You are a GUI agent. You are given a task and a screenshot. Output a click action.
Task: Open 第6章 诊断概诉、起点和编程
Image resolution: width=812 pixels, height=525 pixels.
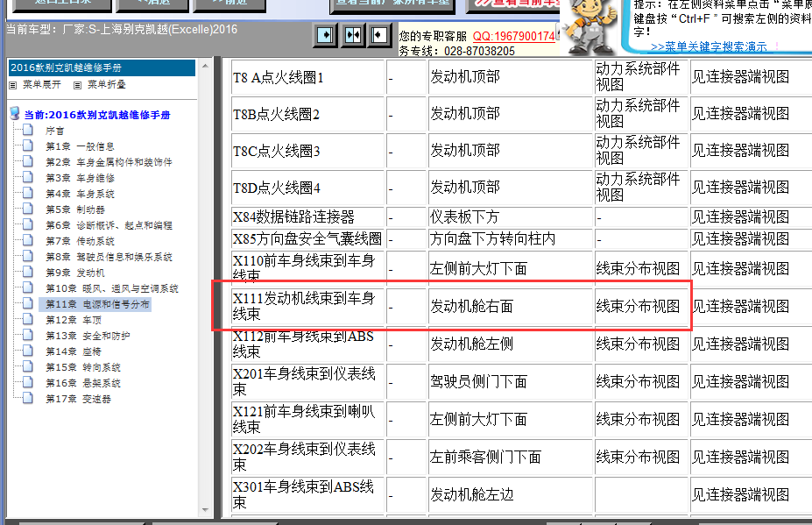click(109, 225)
